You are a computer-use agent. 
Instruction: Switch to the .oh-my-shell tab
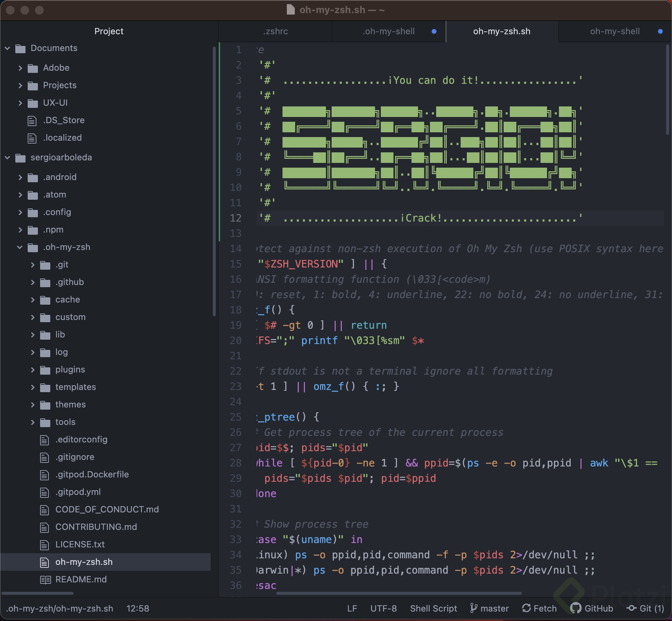tap(388, 31)
